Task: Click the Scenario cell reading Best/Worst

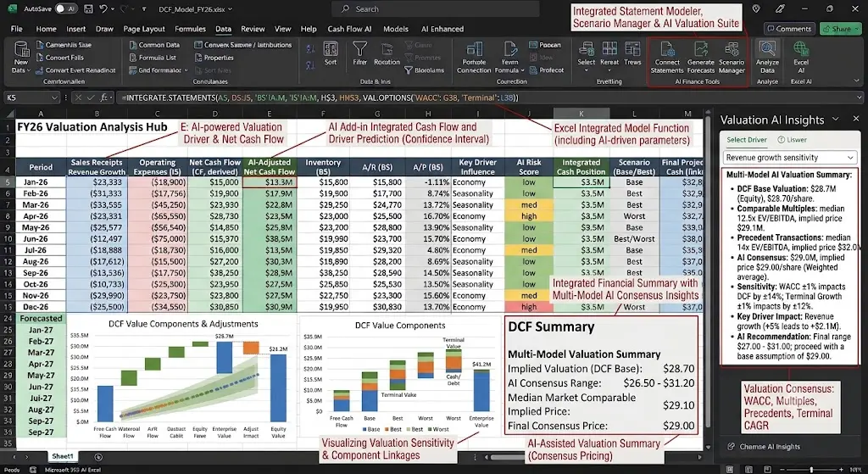Action: point(634,238)
